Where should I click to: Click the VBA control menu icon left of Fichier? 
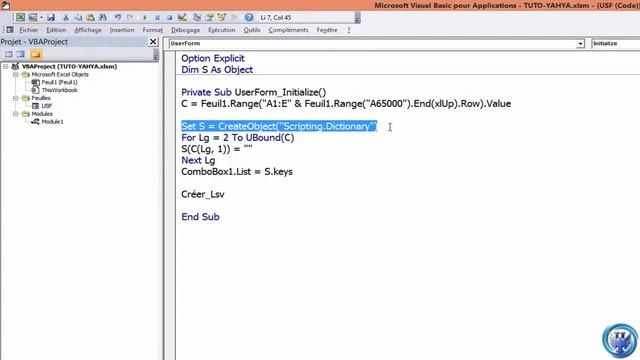click(9, 30)
